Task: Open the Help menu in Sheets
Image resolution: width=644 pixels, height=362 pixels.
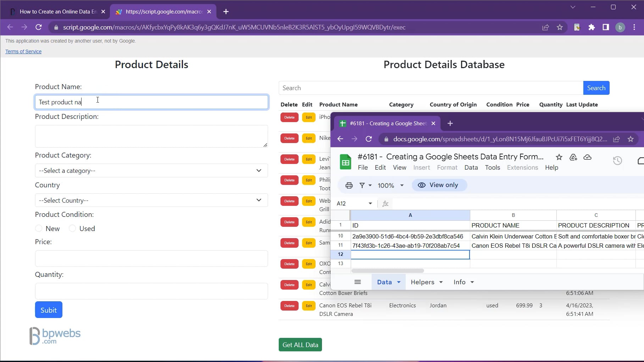Action: (551, 168)
